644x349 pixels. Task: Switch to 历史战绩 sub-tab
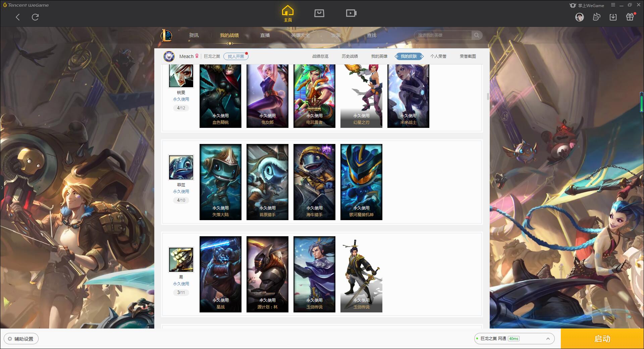[x=350, y=56]
